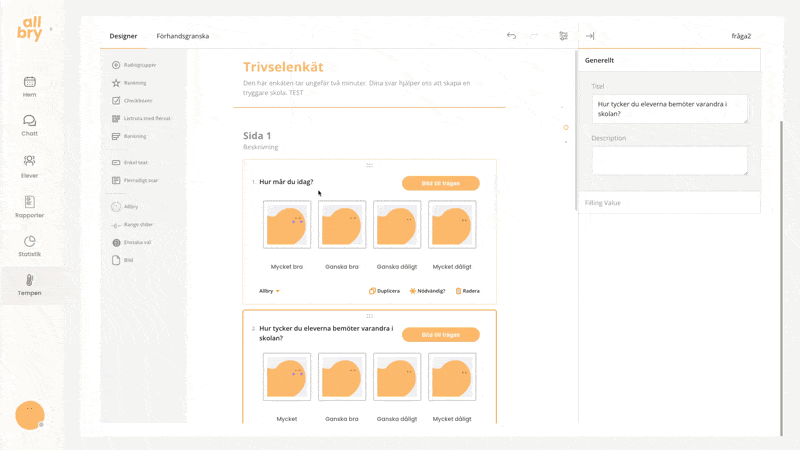Go to Elever in the sidebar
This screenshot has width=800, height=450.
pos(30,165)
